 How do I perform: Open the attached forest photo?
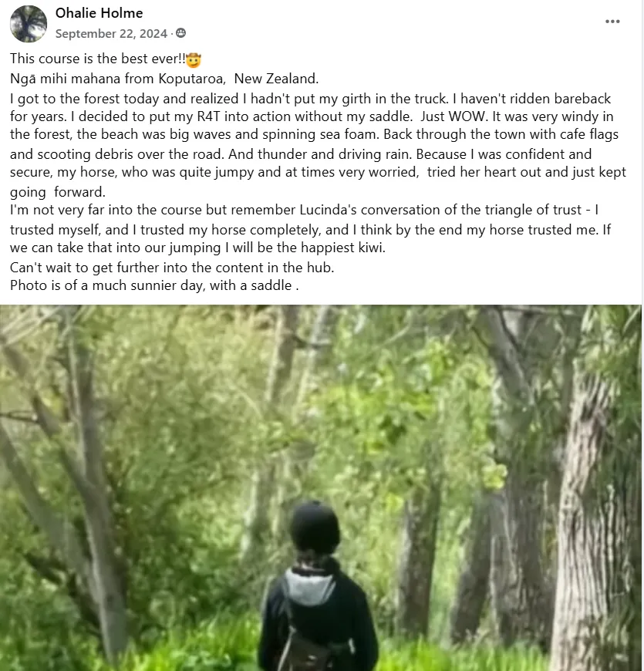point(321,488)
